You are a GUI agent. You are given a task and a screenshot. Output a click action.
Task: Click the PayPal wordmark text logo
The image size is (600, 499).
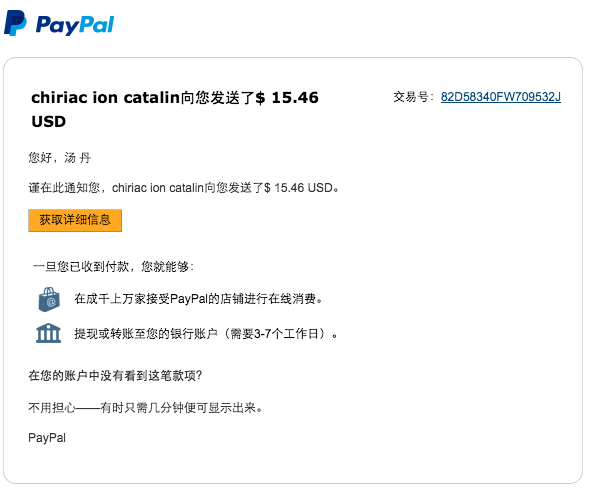75,25
